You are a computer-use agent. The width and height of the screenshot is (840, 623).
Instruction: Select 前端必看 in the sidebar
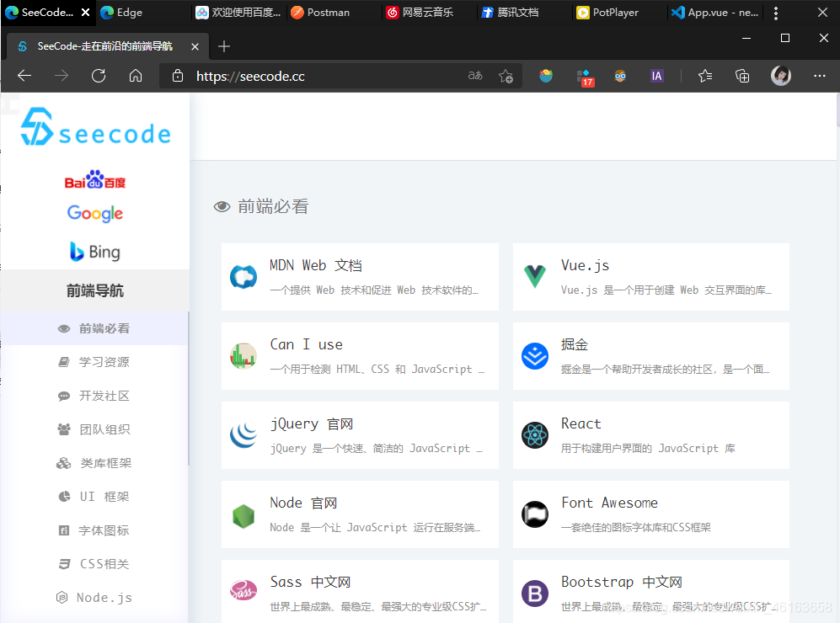pyautogui.click(x=94, y=328)
